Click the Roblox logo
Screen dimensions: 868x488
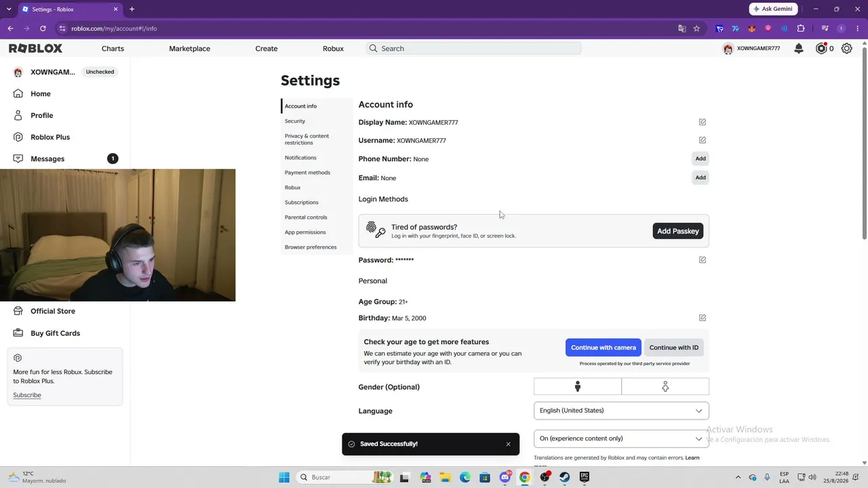point(35,49)
